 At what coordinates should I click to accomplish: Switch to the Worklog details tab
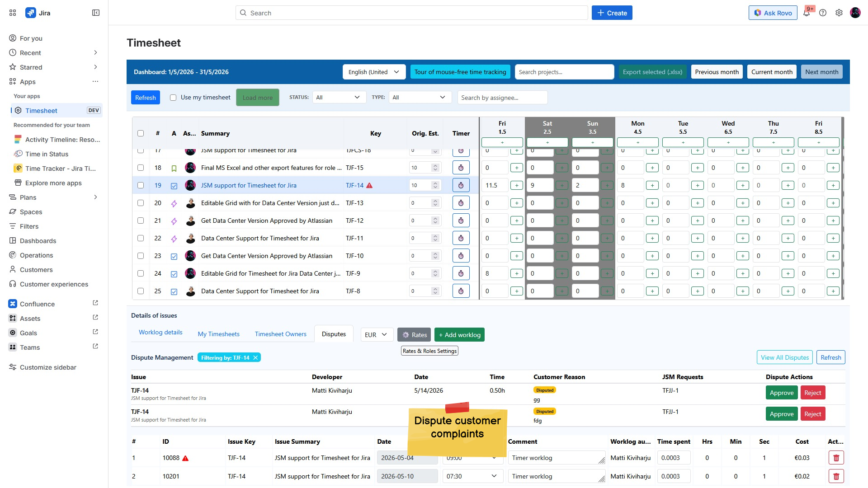160,332
